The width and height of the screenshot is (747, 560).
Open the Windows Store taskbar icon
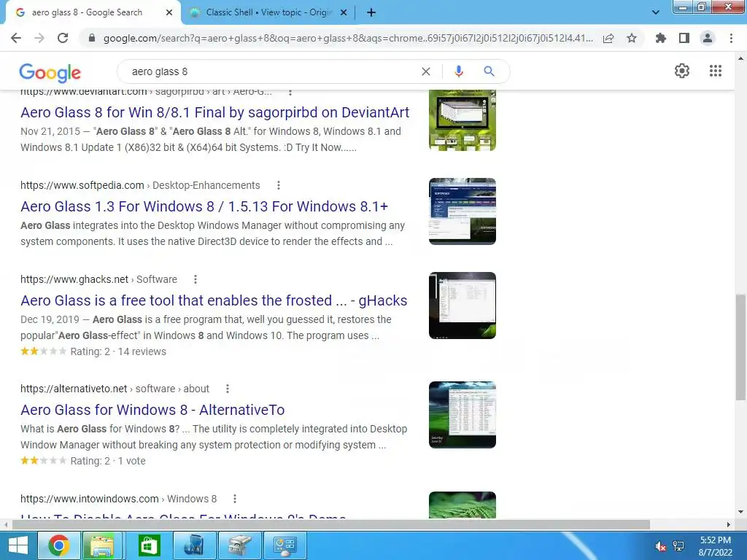(149, 545)
